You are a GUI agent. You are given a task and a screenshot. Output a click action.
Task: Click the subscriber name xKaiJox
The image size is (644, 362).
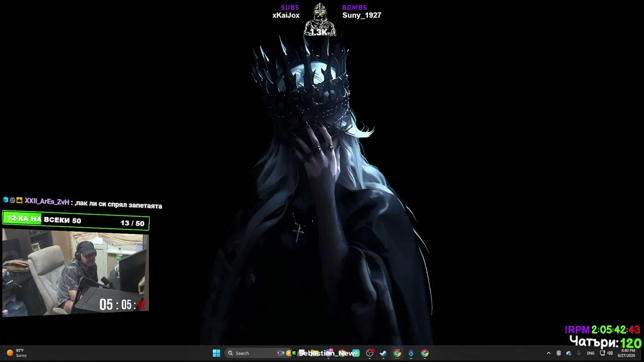[286, 16]
